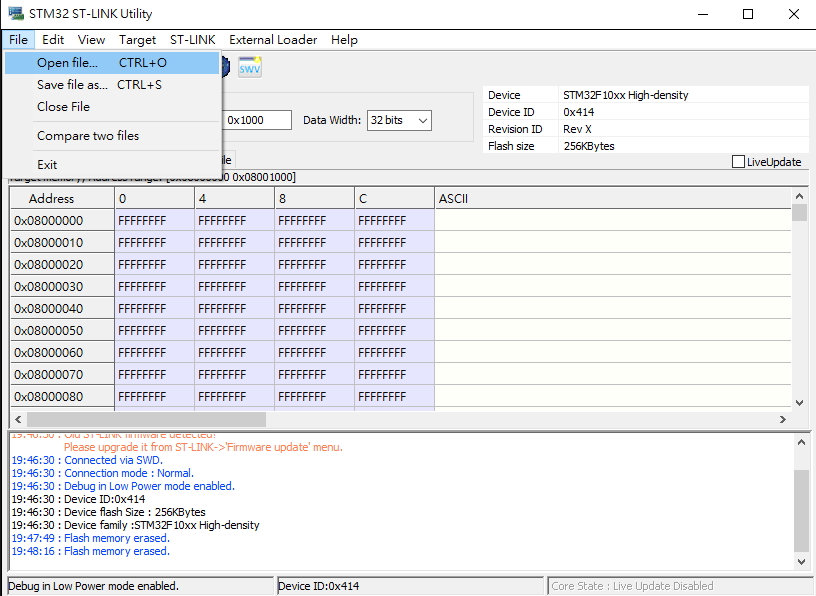Open the View menu
This screenshot has width=816, height=596.
click(x=91, y=40)
